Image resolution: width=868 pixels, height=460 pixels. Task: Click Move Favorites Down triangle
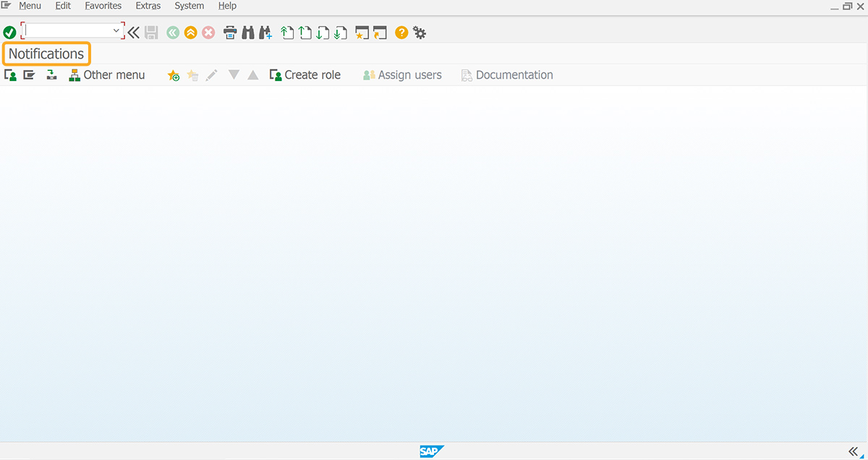[234, 75]
